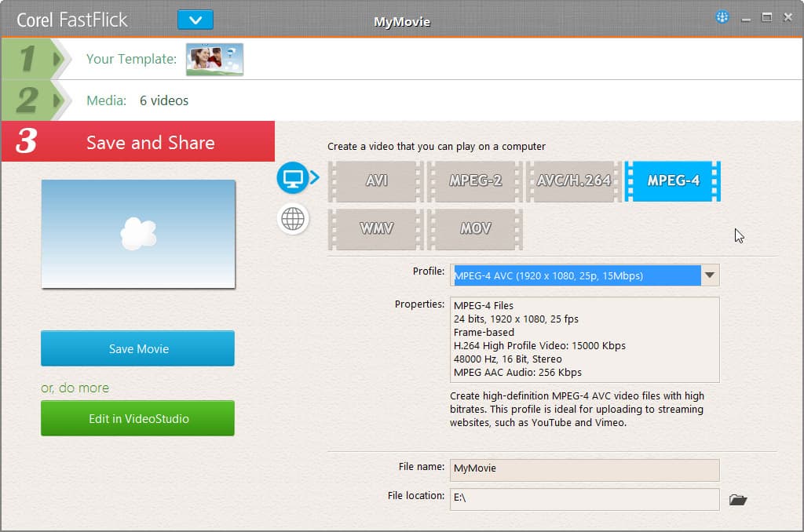Select step 3 Save and Share
Screen dimensions: 804x532
pyautogui.click(x=138, y=141)
